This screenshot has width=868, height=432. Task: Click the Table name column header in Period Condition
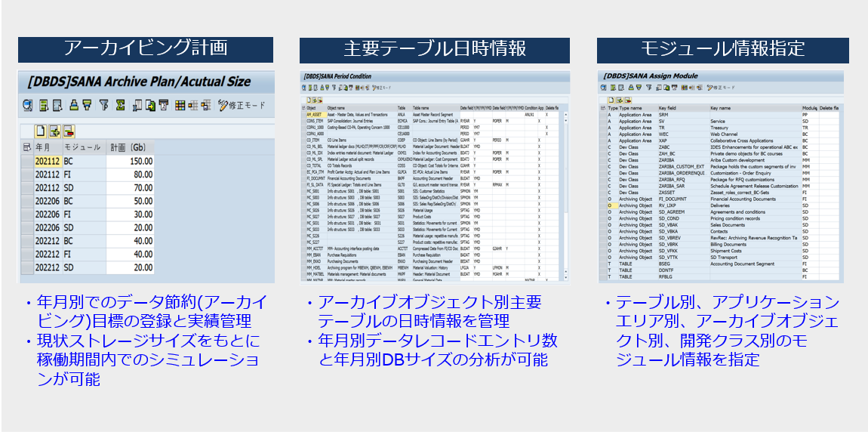pos(436,108)
